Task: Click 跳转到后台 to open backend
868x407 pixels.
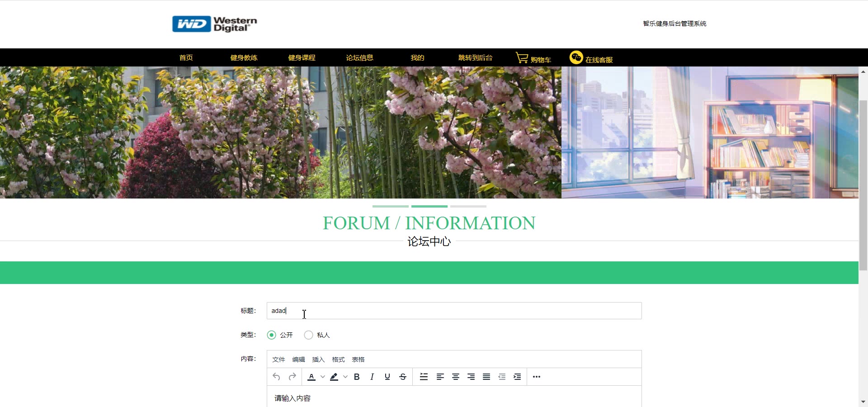Action: click(475, 57)
